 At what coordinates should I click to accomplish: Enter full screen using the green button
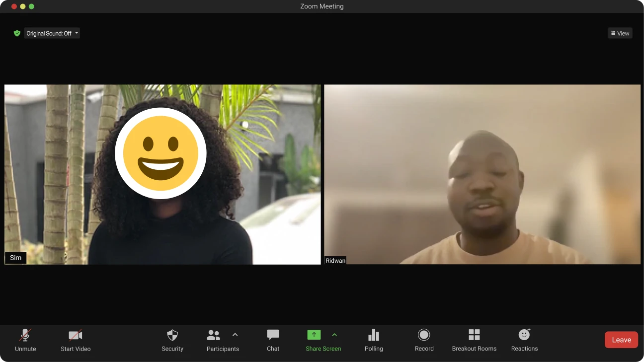coord(32,6)
